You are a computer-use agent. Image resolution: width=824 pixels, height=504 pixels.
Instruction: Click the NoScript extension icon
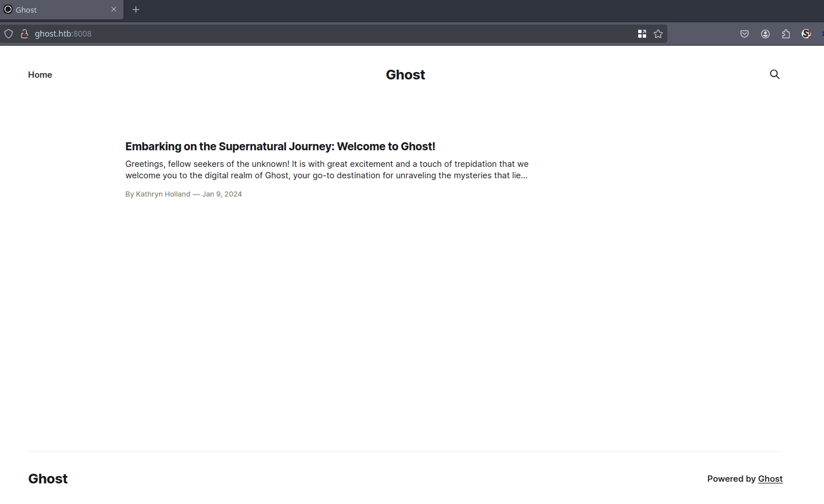tap(806, 34)
